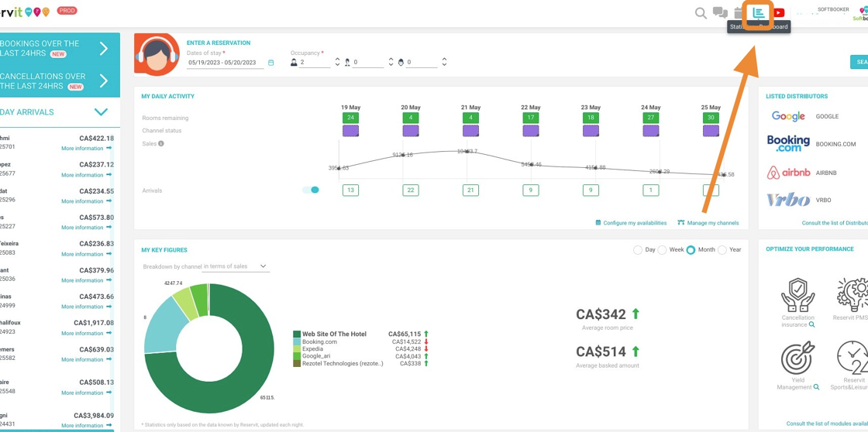Open the Statistics Dashboard icon

759,12
